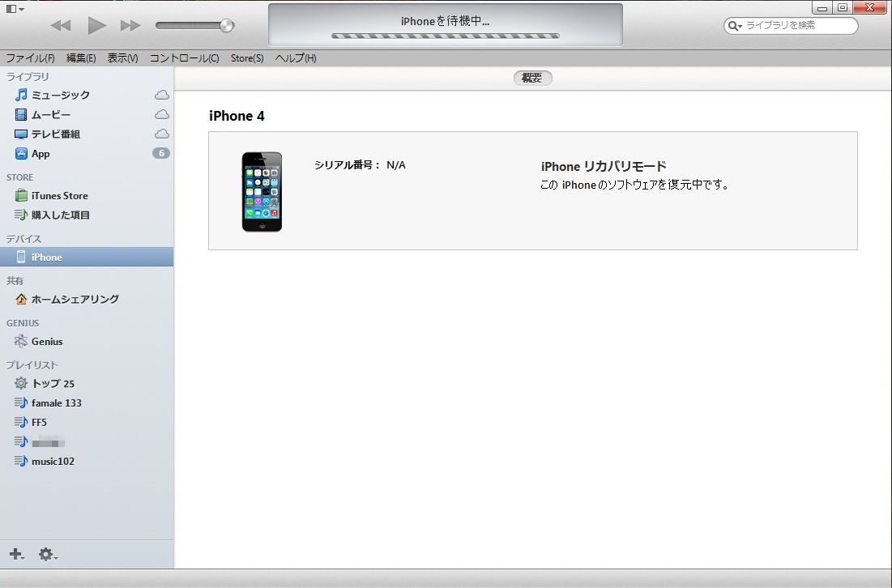Play the current track
892x588 pixels.
tap(96, 25)
